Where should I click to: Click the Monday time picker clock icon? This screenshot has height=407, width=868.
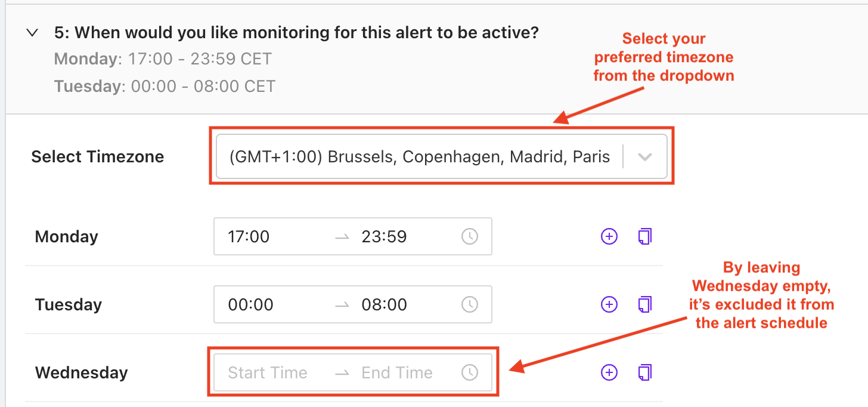470,237
